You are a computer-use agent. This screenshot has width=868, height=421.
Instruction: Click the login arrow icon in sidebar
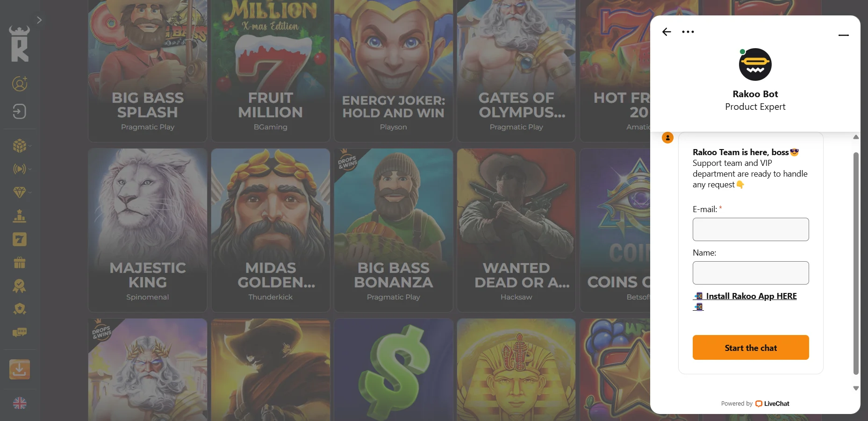point(19,112)
